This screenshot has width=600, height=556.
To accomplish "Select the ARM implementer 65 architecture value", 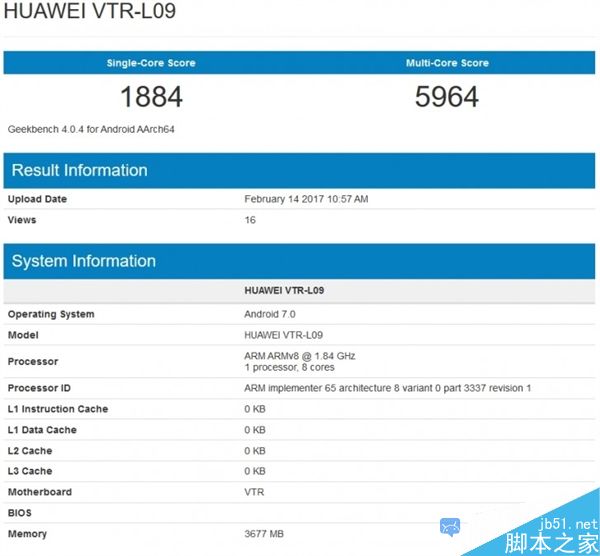I will (x=388, y=388).
